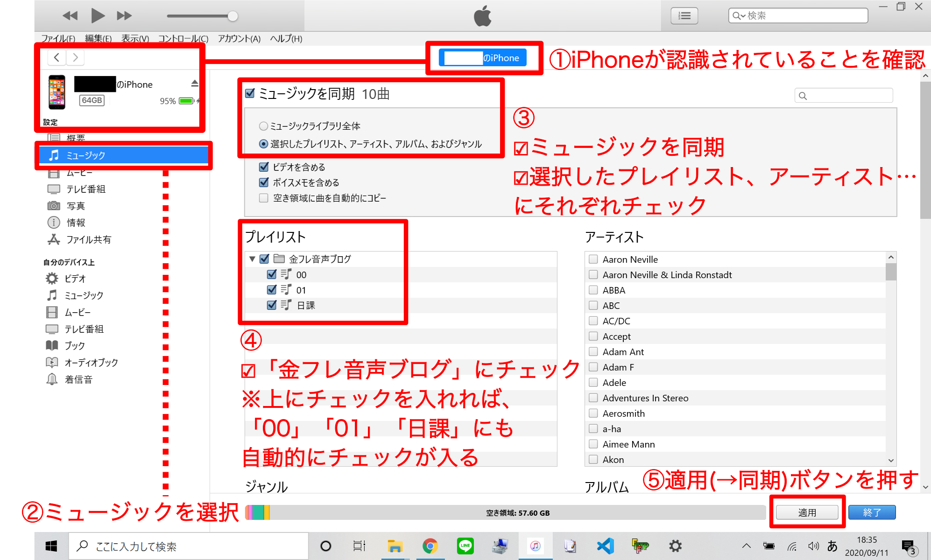
Task: Click the play button
Action: coord(98,16)
